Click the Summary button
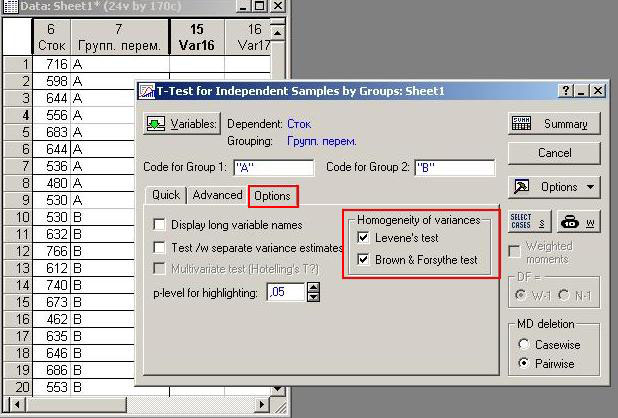Image resolution: width=618 pixels, height=418 pixels. coord(554,124)
